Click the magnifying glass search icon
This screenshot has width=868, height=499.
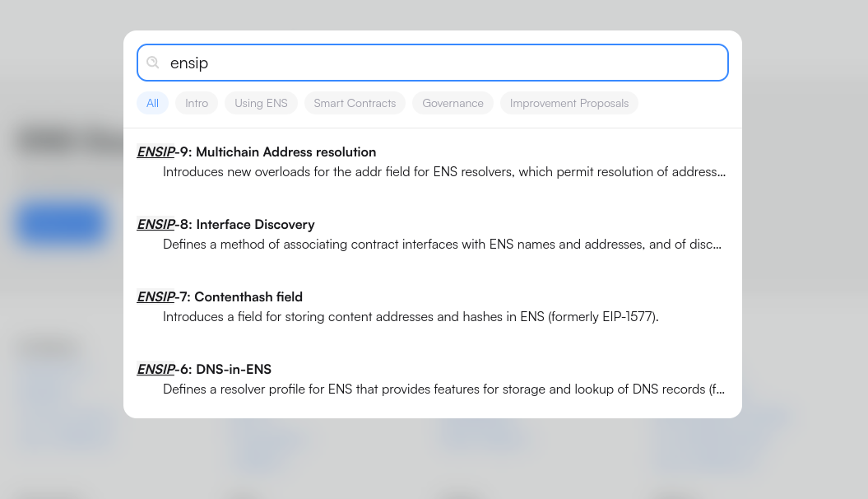153,63
